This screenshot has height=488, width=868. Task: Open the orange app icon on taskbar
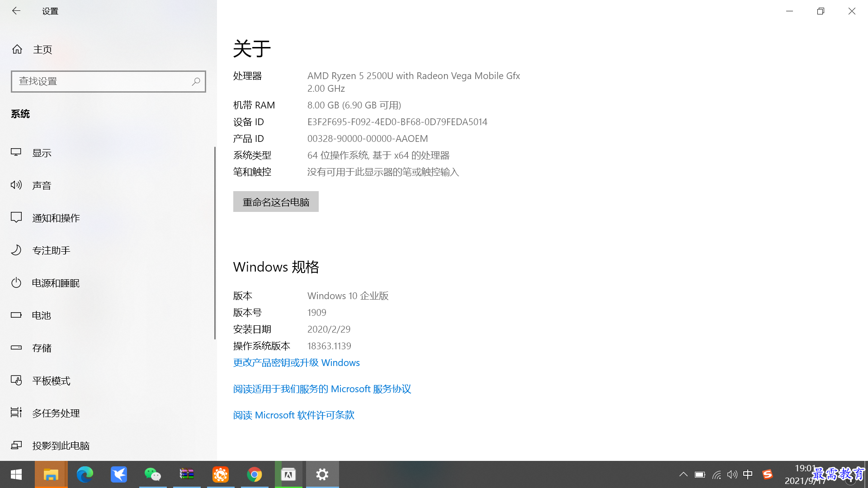pos(221,474)
